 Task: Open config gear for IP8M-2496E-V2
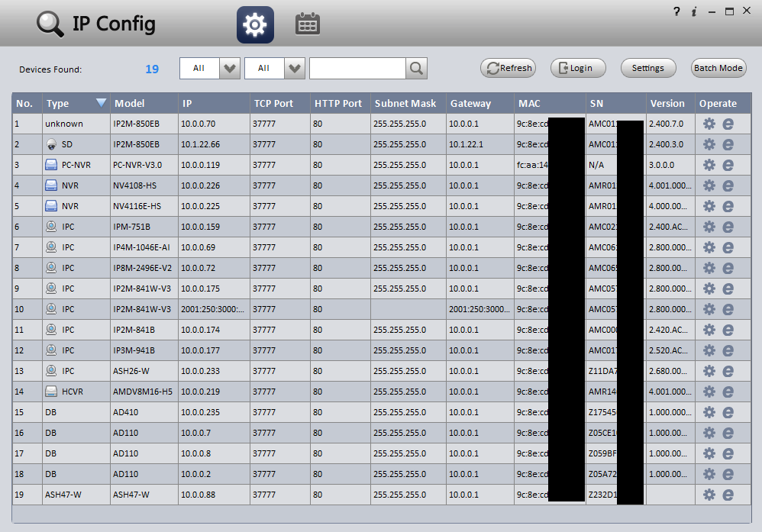click(709, 268)
